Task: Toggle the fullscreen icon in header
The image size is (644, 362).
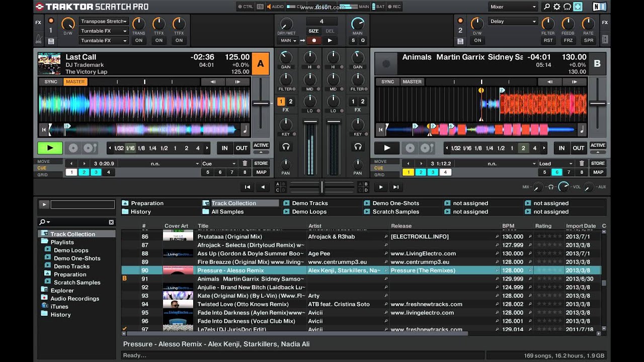Action: (x=578, y=7)
